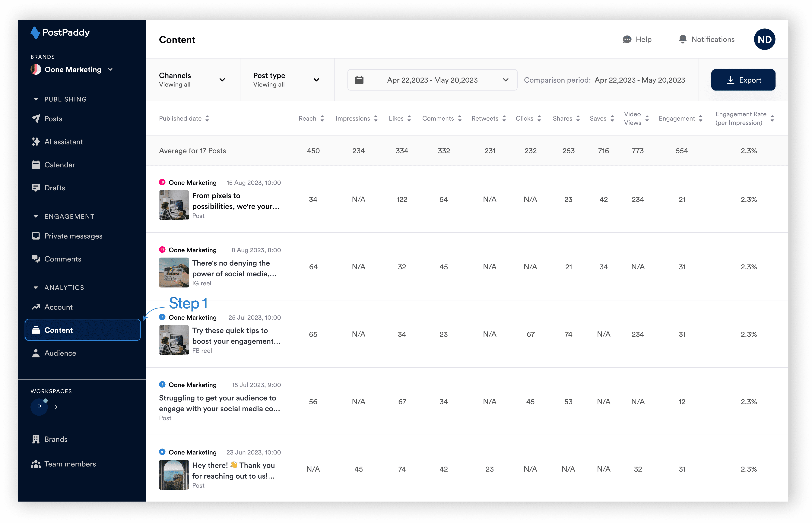
Task: Open the AI assistant sparkle icon
Action: click(x=36, y=142)
